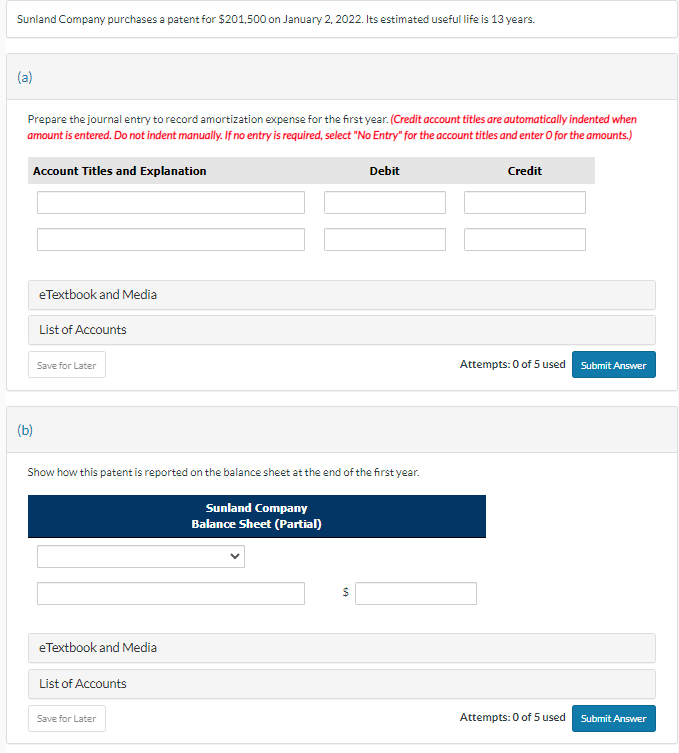Click balance sheet account name field
This screenshot has width=679, height=753.
pyautogui.click(x=170, y=594)
